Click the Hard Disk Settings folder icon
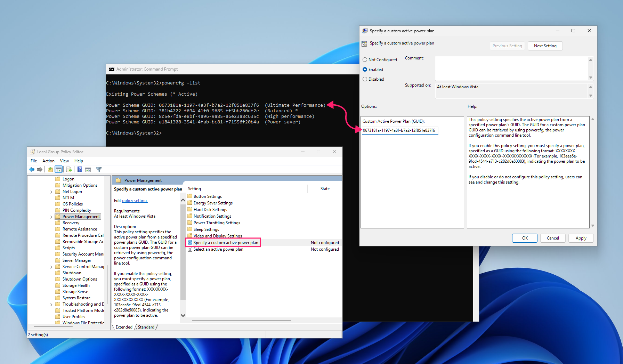Image resolution: width=623 pixels, height=364 pixels. click(x=190, y=210)
